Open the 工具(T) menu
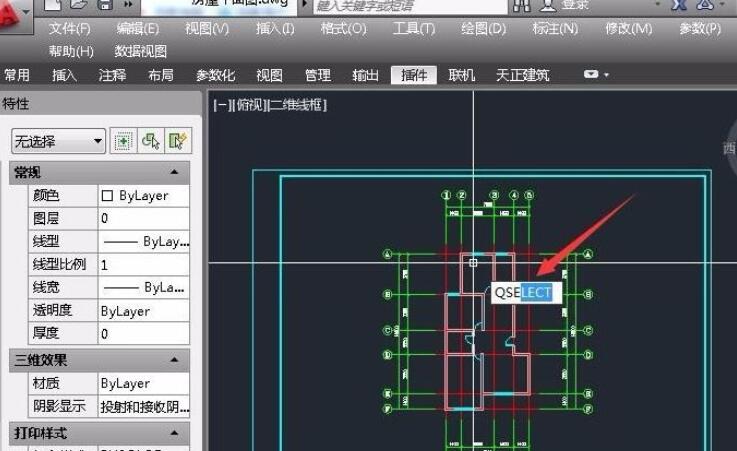The width and height of the screenshot is (737, 451). point(414,29)
